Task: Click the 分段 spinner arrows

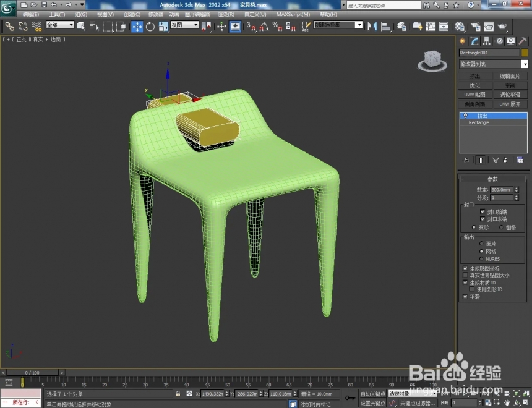Action: (x=517, y=197)
